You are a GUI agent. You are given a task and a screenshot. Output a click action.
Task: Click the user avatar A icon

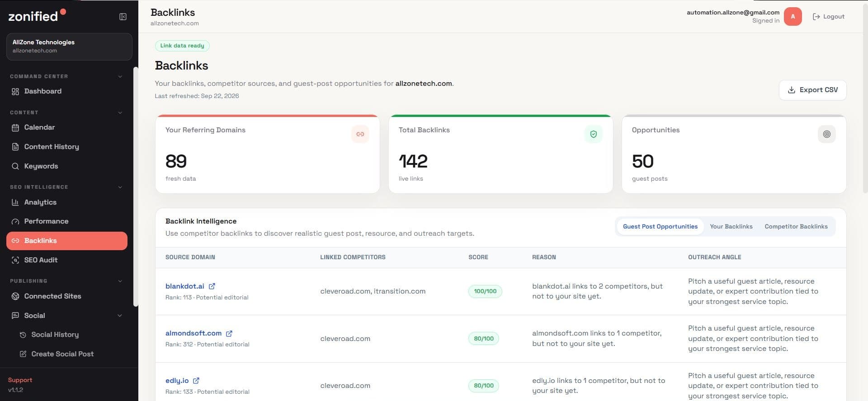(793, 17)
